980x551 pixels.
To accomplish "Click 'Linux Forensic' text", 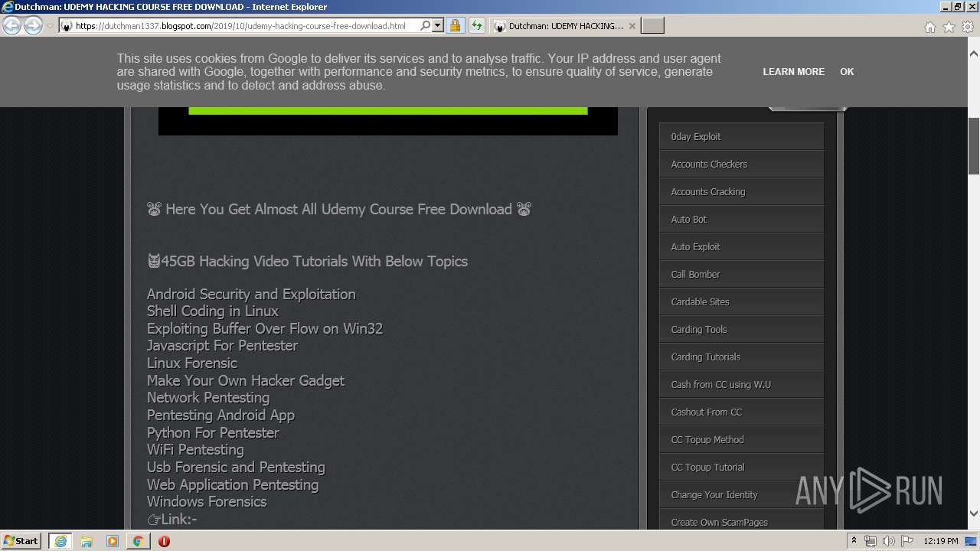I will click(192, 363).
